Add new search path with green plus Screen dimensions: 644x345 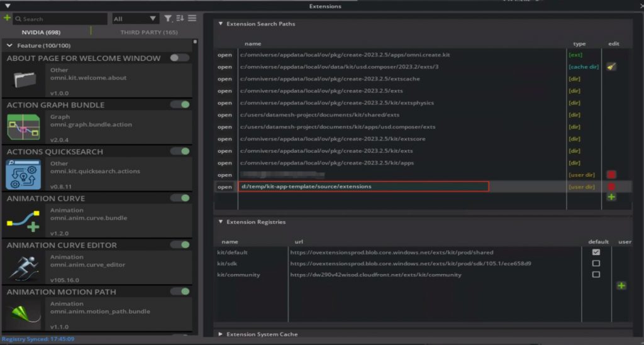611,197
